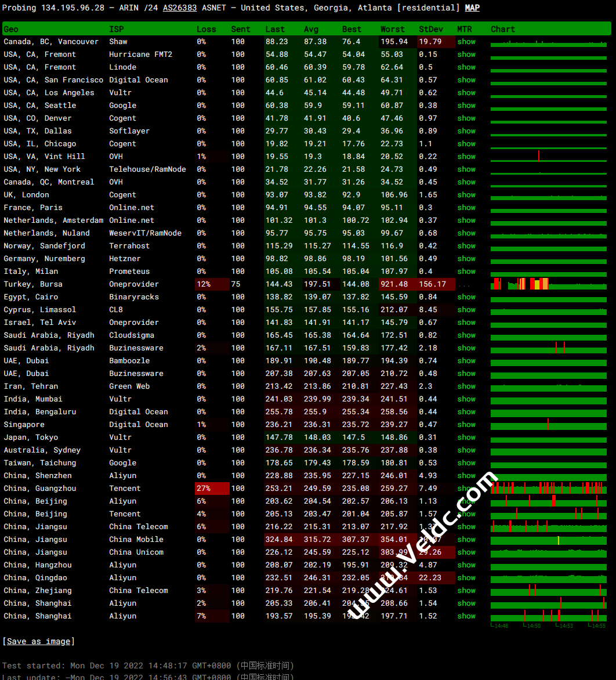Show MTR for San Francisco Digital Ocean

coord(466,80)
